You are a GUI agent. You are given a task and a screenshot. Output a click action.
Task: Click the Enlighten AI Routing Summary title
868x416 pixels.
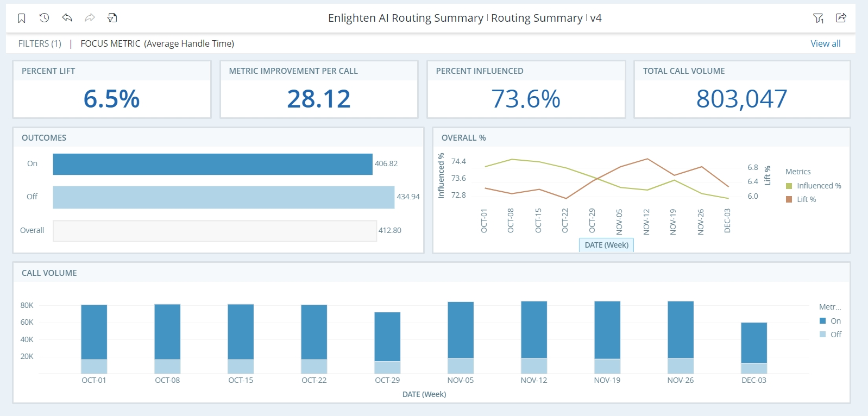(x=406, y=18)
